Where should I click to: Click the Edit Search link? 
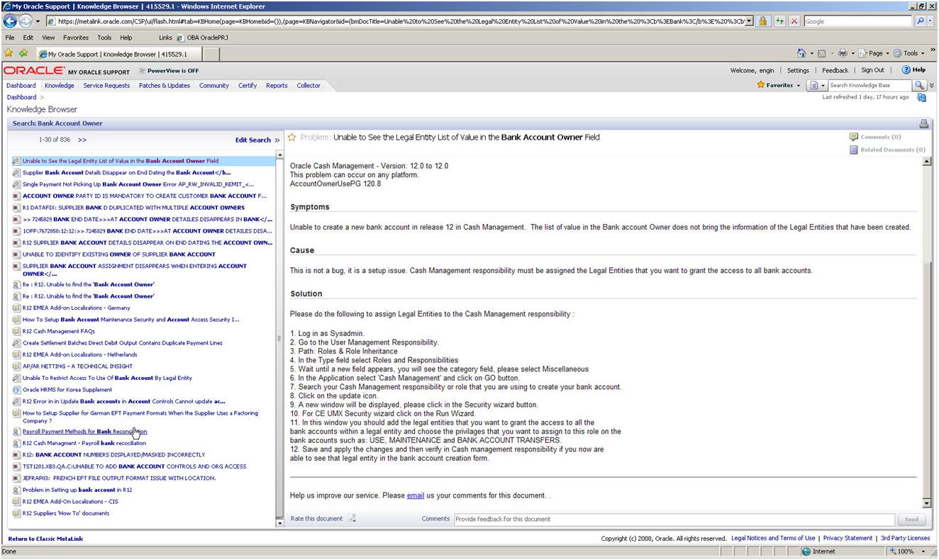click(x=253, y=140)
